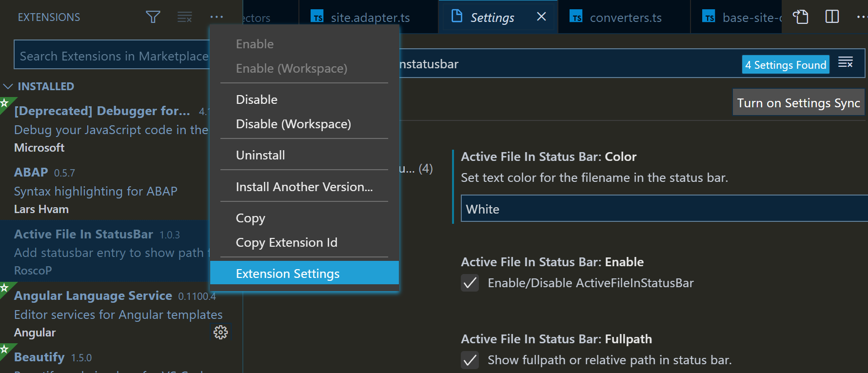868x373 pixels.
Task: Open the editor more actions ellipsis
Action: click(x=861, y=17)
